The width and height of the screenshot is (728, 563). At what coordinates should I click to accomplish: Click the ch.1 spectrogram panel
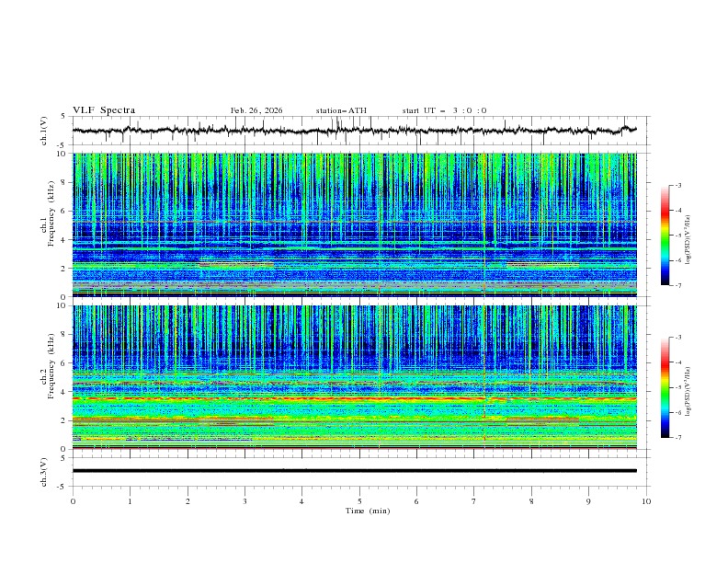click(354, 224)
